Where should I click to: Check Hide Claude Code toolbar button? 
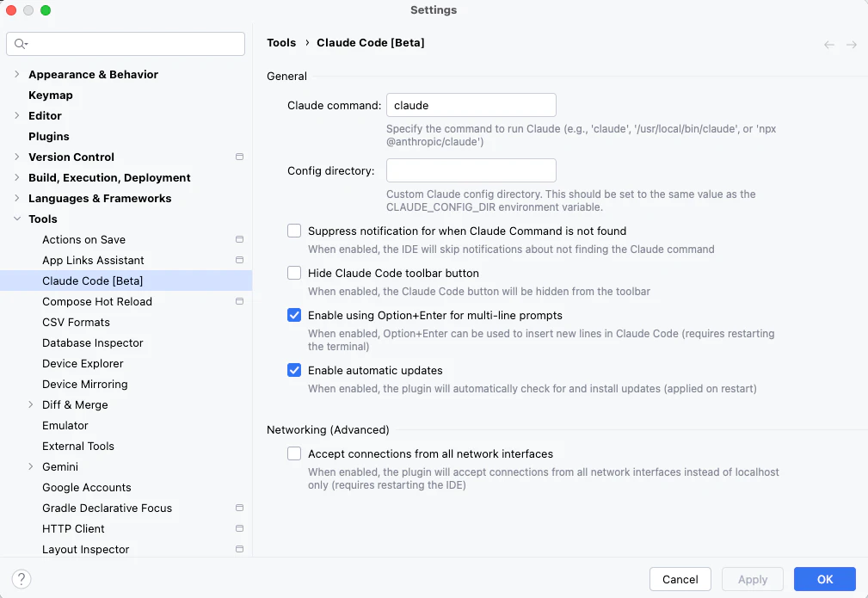294,273
